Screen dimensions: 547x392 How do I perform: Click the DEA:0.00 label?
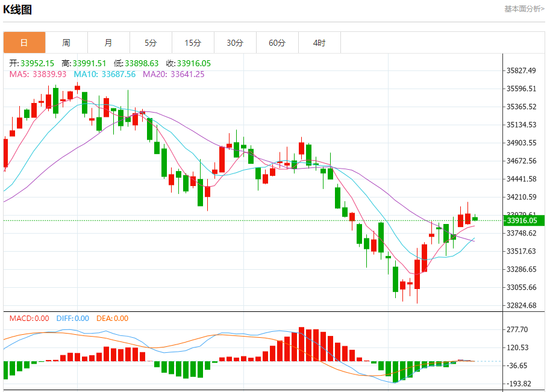coord(112,319)
